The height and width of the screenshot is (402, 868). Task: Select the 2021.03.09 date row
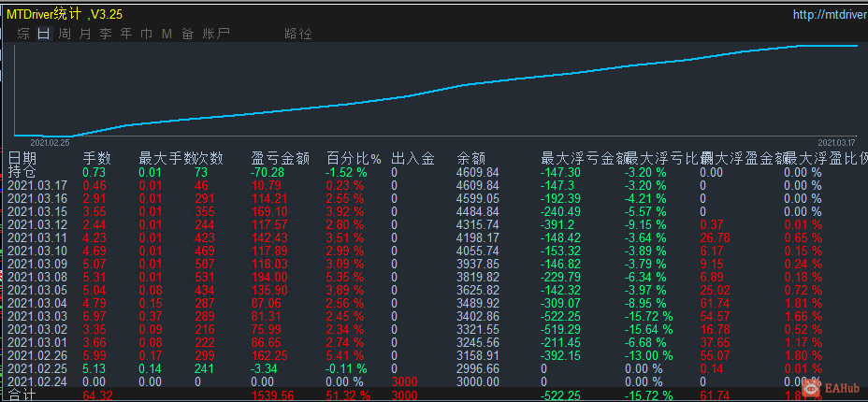pos(37,264)
